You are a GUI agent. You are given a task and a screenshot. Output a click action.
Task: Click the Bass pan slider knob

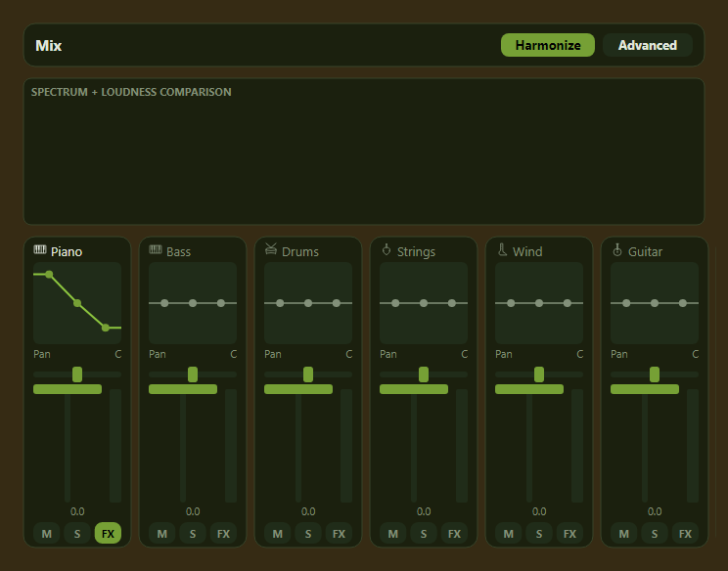click(193, 374)
